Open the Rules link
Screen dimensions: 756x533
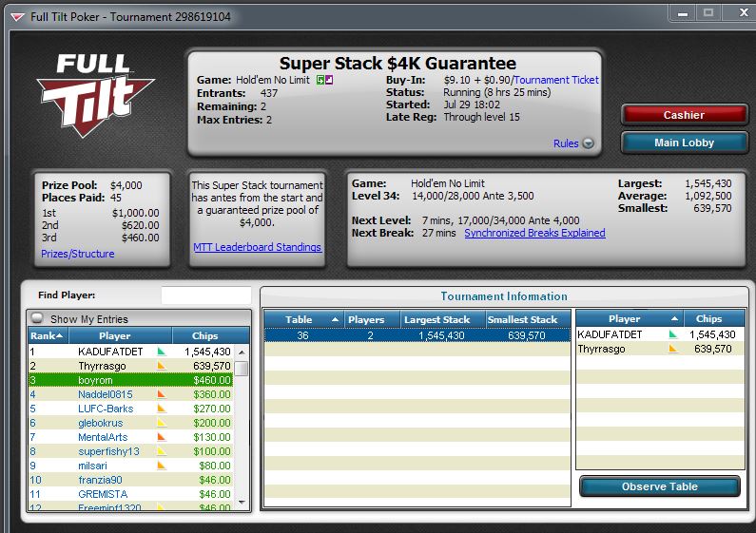(566, 143)
